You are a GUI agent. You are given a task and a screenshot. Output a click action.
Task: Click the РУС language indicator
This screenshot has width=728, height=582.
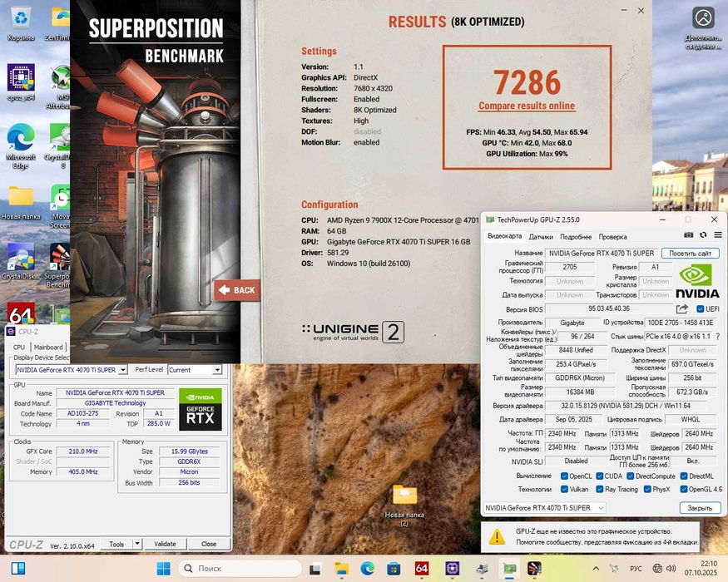pos(636,568)
